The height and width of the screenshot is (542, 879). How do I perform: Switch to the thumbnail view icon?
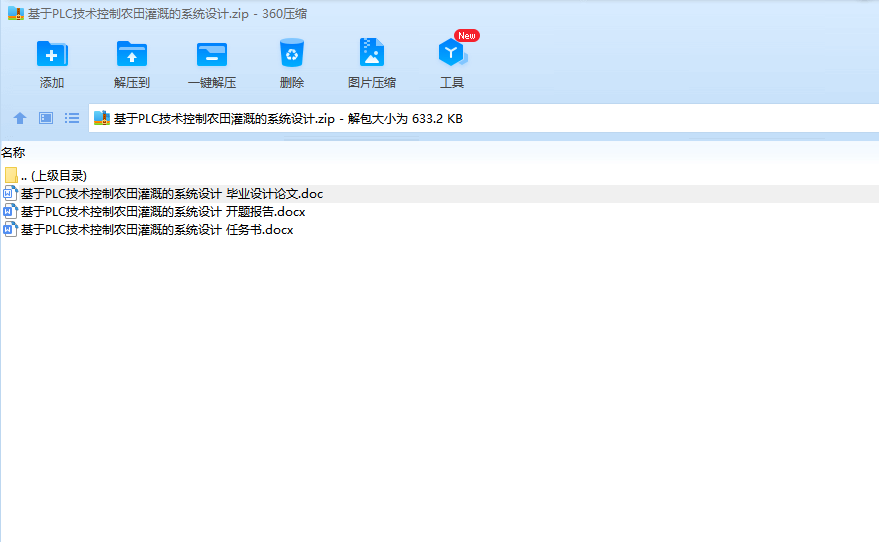pyautogui.click(x=46, y=118)
